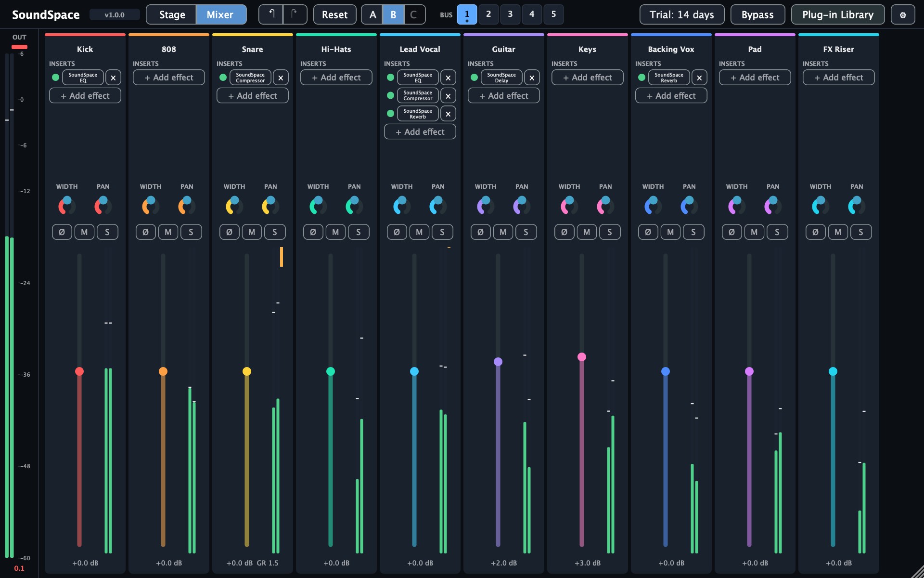Invert phase on the Kick channel
The width and height of the screenshot is (924, 578).
(x=62, y=232)
